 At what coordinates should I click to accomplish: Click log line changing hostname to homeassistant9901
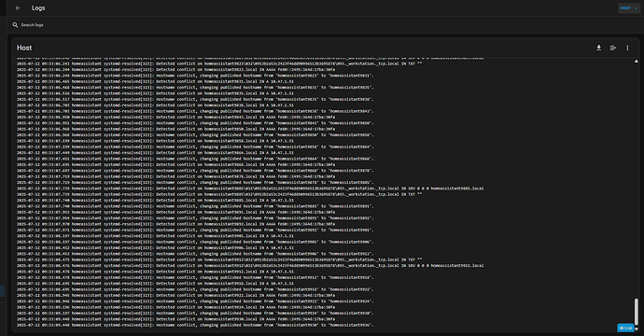[x=195, y=230]
